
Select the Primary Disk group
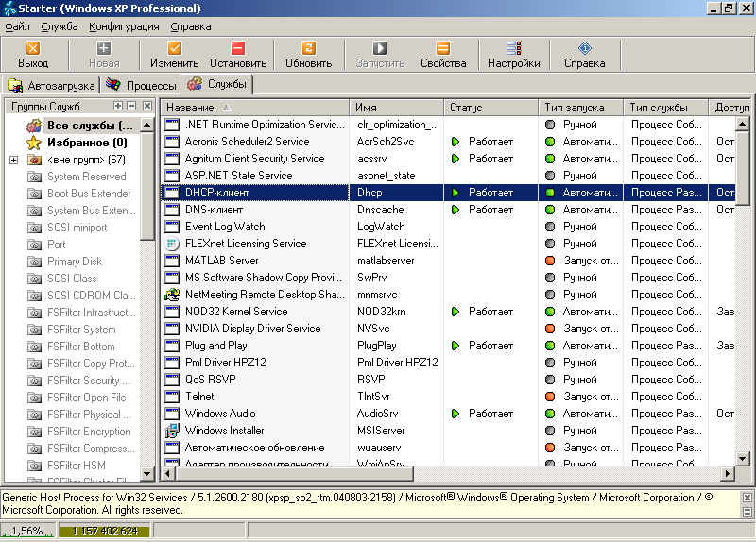point(75,262)
